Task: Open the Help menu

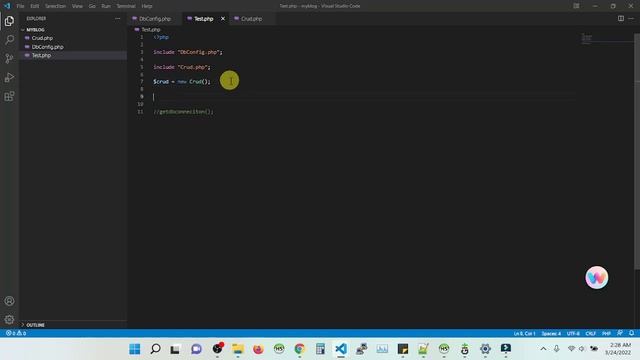Action: click(147, 6)
